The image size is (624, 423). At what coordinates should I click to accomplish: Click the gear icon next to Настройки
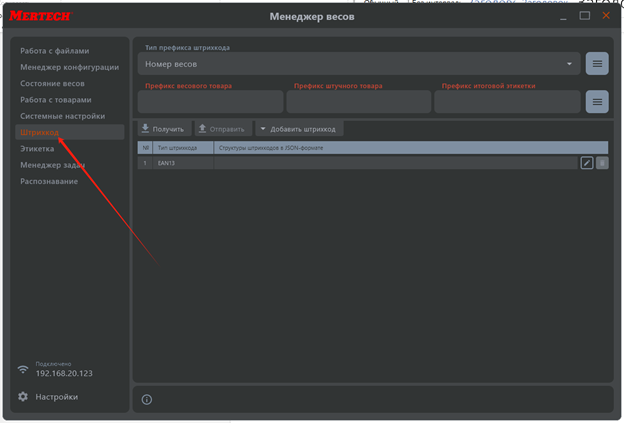(23, 397)
